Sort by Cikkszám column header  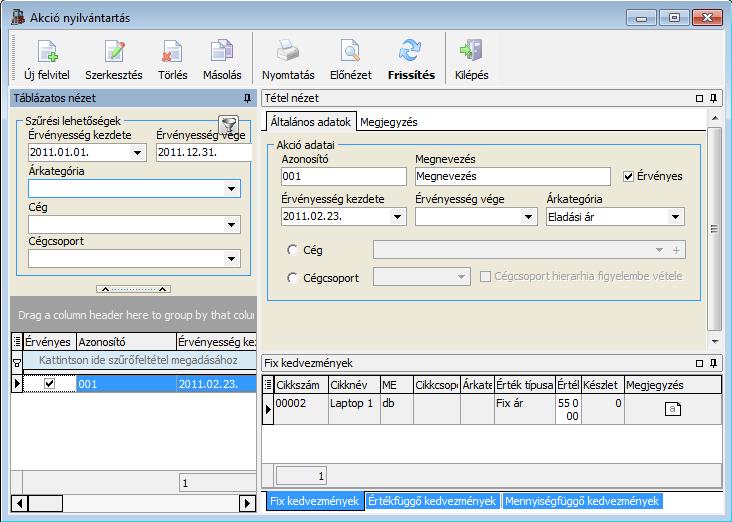coord(301,385)
